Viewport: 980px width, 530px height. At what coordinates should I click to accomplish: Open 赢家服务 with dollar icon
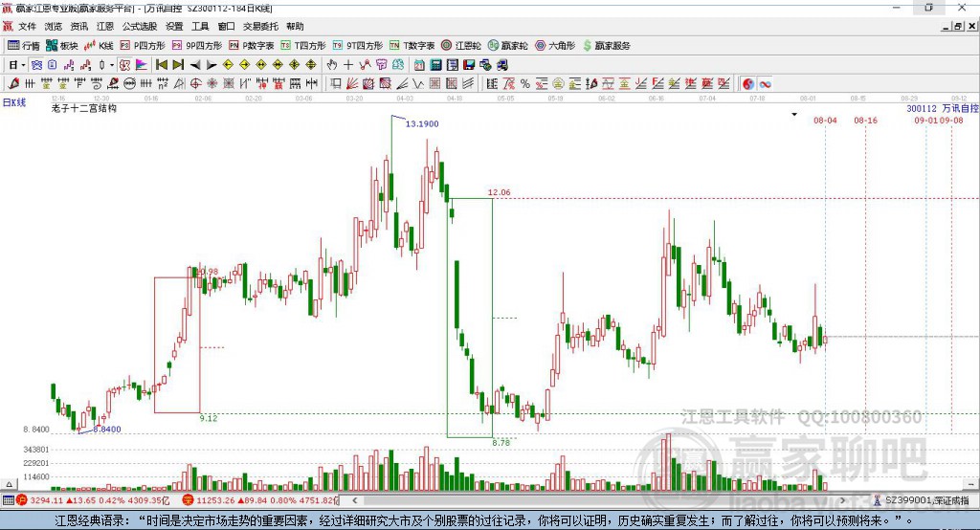[x=607, y=46]
